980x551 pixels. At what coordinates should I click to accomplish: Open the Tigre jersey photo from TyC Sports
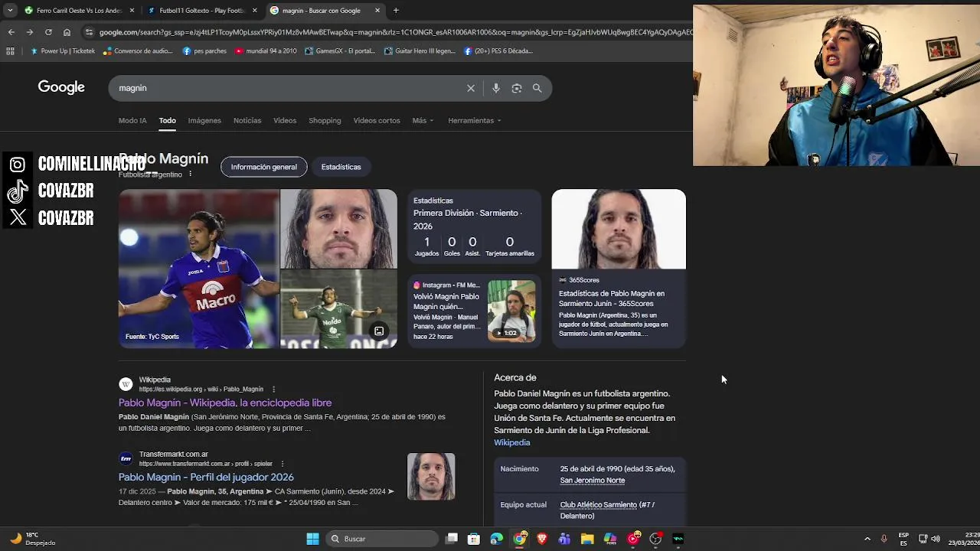[x=199, y=269]
